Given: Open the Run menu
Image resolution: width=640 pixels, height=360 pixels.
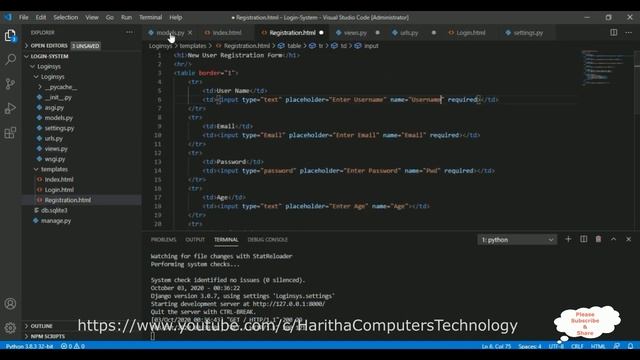Looking at the screenshot, I should pyautogui.click(x=127, y=17).
